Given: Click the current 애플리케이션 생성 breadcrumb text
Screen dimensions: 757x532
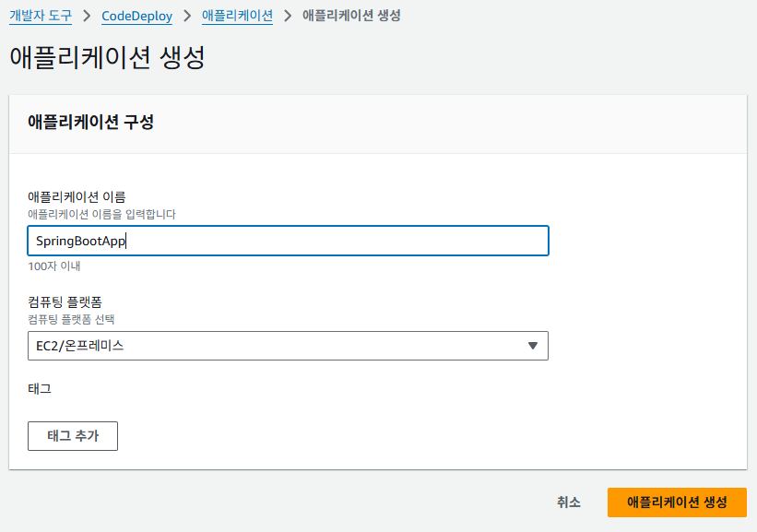Looking at the screenshot, I should [x=351, y=16].
